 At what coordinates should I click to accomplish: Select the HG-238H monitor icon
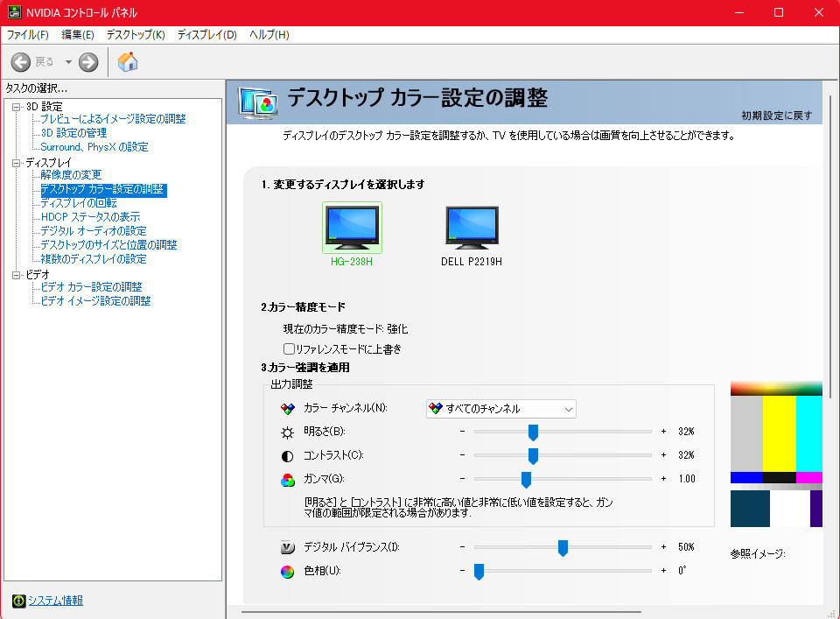click(352, 228)
